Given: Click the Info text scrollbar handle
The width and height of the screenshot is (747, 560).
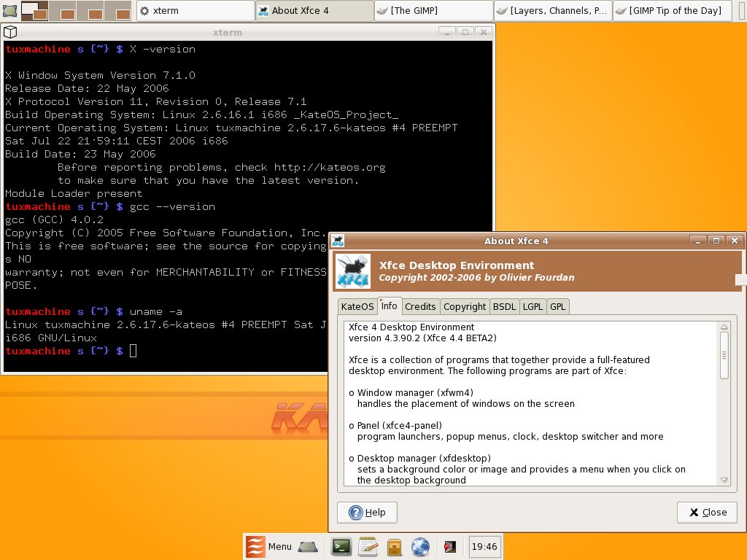Looking at the screenshot, I should (724, 355).
